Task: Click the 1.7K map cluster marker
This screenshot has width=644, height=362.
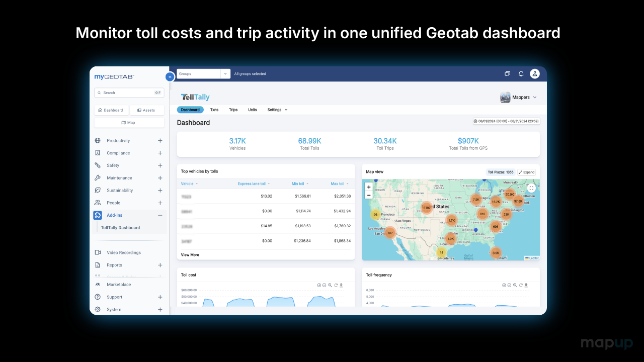Action: point(452,220)
